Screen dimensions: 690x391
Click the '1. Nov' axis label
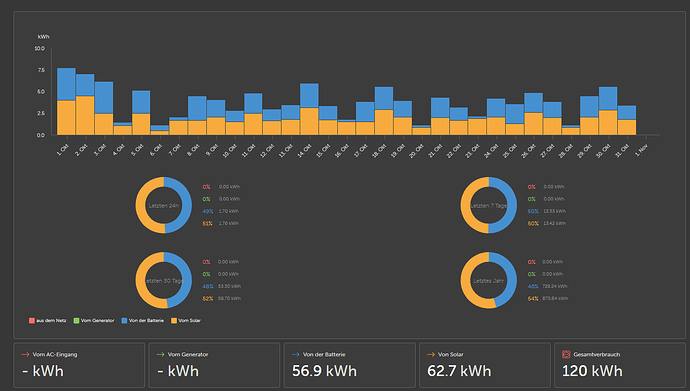[642, 150]
